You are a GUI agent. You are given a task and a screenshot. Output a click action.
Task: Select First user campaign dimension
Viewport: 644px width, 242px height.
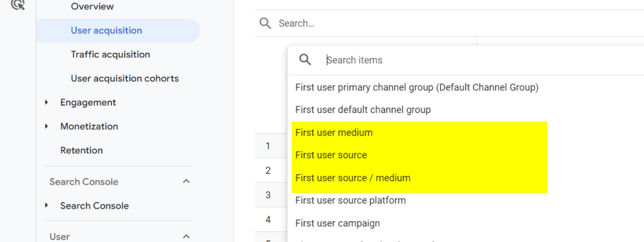pos(338,224)
